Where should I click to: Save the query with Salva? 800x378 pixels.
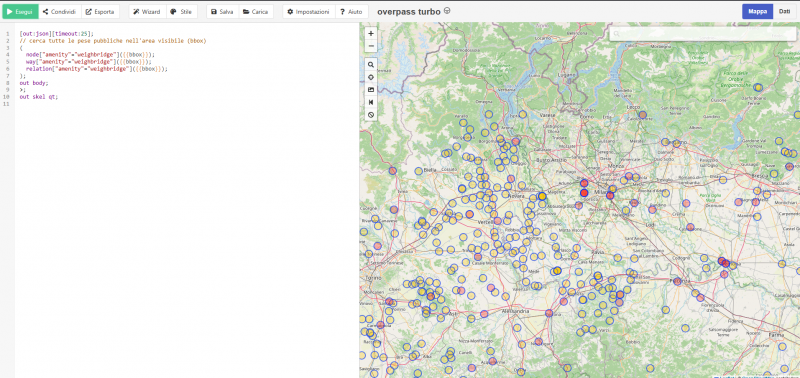point(222,11)
